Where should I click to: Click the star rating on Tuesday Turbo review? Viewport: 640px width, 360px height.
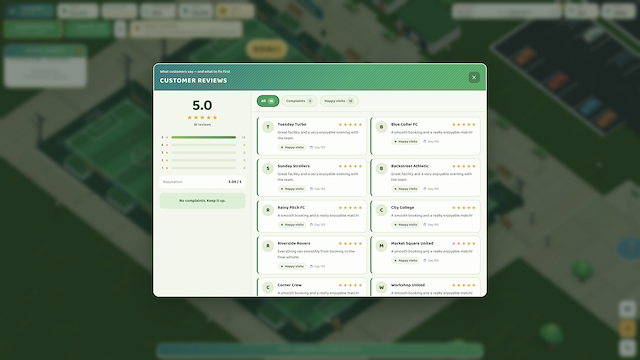pos(350,124)
